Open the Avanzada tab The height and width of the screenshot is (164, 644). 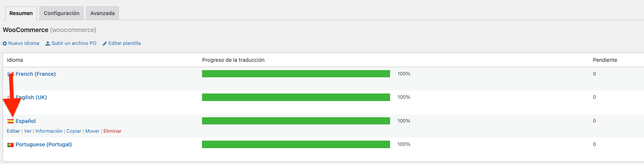pyautogui.click(x=102, y=13)
